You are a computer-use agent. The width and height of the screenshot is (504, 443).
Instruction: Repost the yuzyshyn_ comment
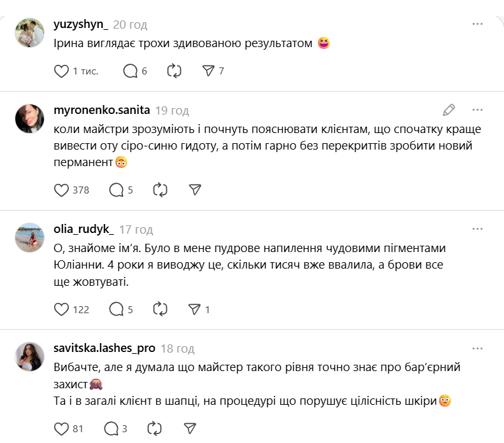coord(175,71)
